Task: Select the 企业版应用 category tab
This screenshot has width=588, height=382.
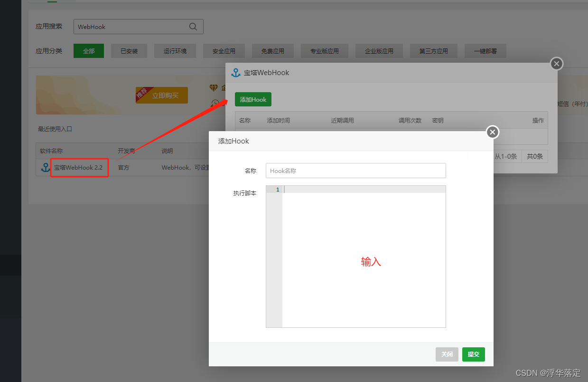Action: 379,51
